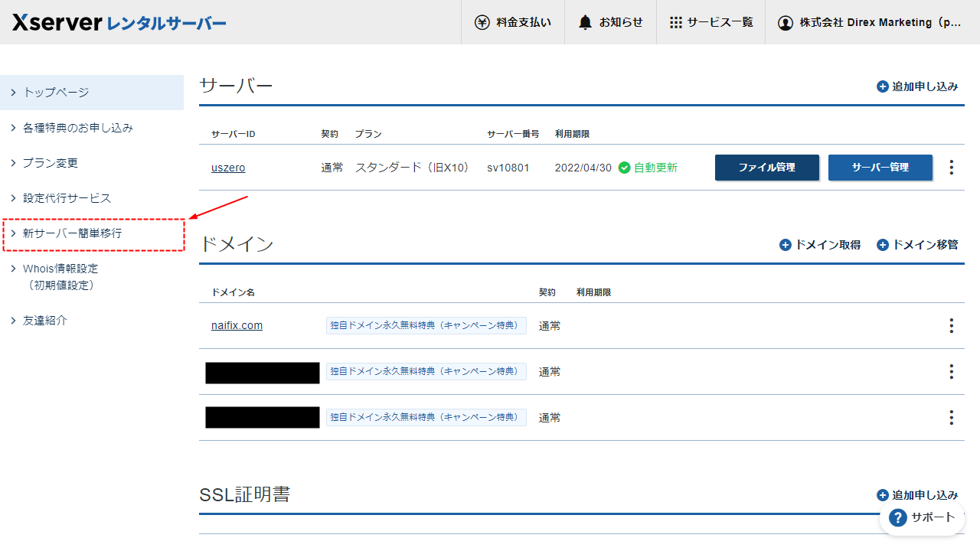980x551 pixels.
Task: Open the uszero server ID link
Action: pyautogui.click(x=228, y=168)
